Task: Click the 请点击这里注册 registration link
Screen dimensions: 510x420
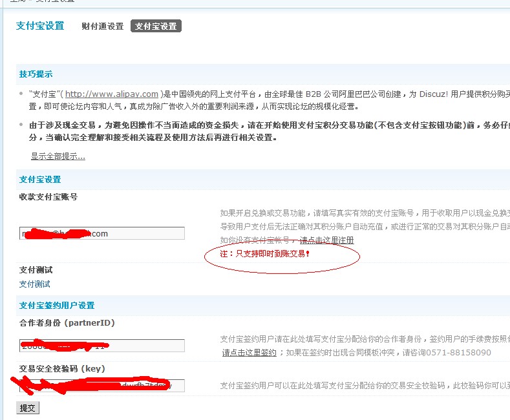Action: click(326, 240)
